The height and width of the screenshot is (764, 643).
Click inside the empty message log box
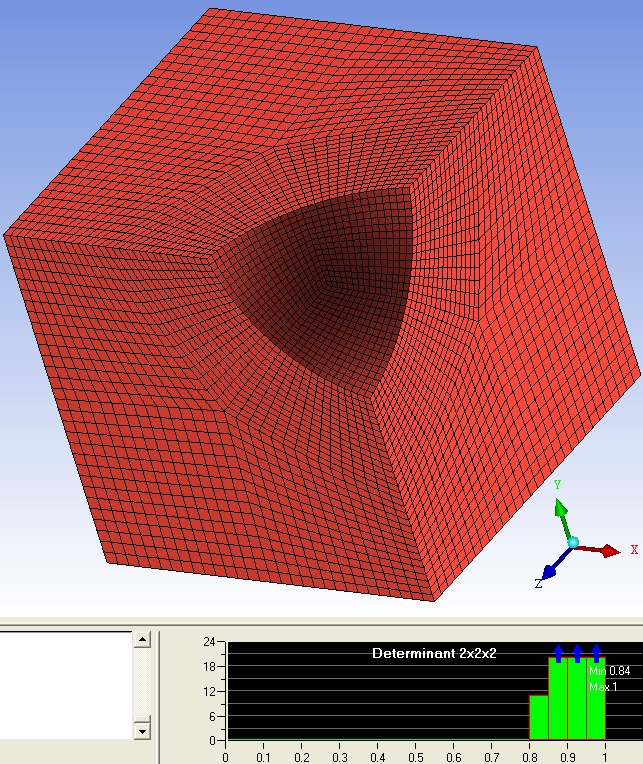click(x=65, y=685)
